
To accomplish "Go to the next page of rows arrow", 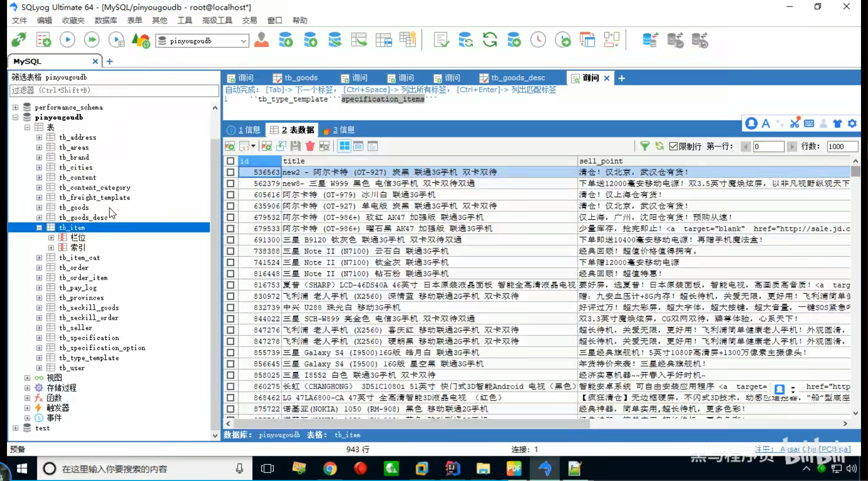I will 792,146.
